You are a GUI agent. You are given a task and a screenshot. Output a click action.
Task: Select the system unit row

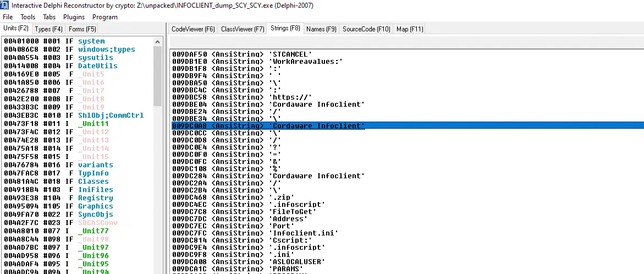[x=78, y=41]
